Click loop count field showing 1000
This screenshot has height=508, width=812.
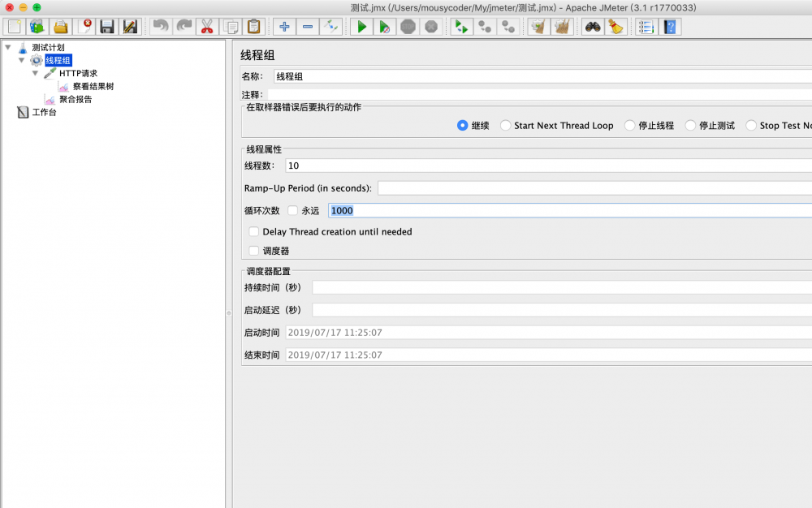click(x=570, y=210)
